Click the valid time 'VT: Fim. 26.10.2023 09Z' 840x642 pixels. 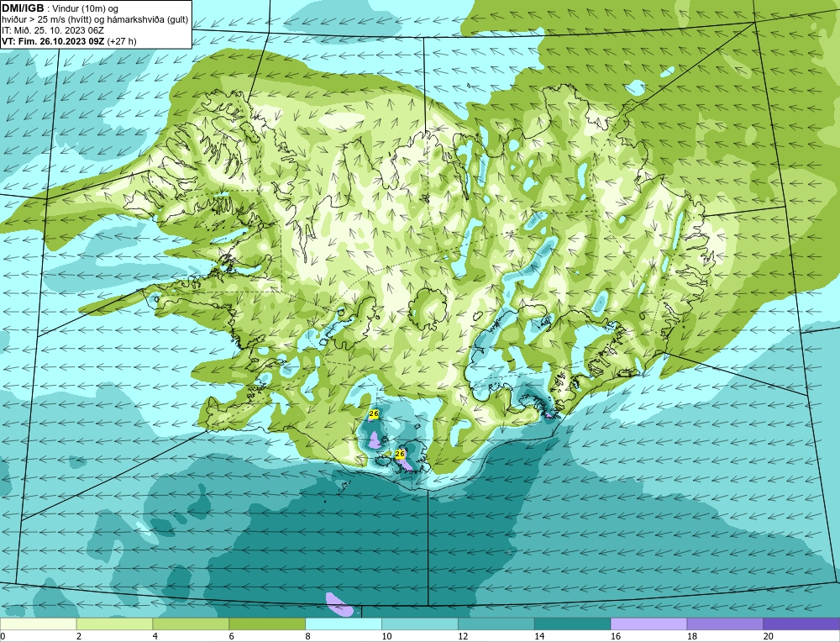[x=54, y=40]
